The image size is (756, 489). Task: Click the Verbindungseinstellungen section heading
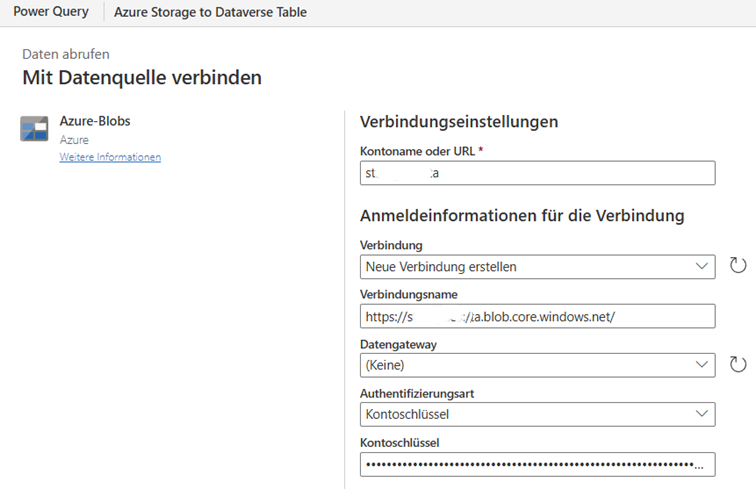(458, 122)
